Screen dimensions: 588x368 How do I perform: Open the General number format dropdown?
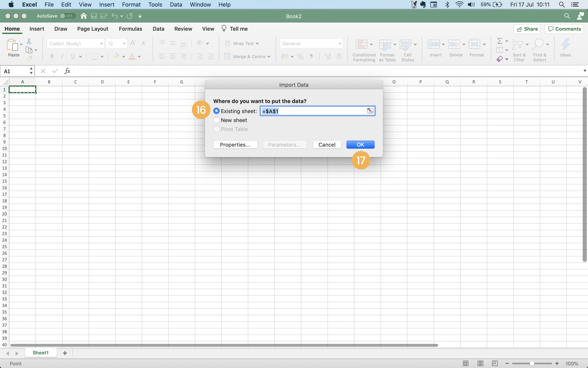(x=340, y=44)
